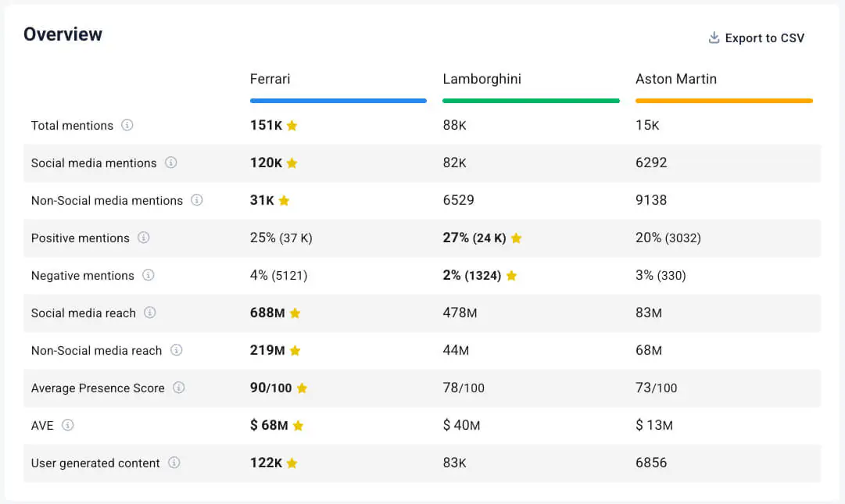Screen dimensions: 845x504
Task: Click the AVE row label
Action: 42,425
